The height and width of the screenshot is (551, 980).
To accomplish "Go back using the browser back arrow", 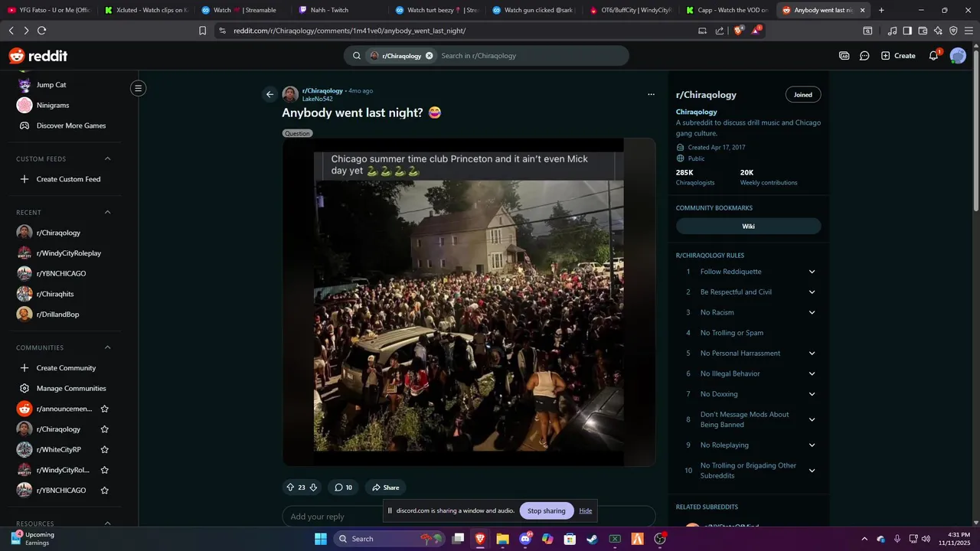I will click(11, 31).
